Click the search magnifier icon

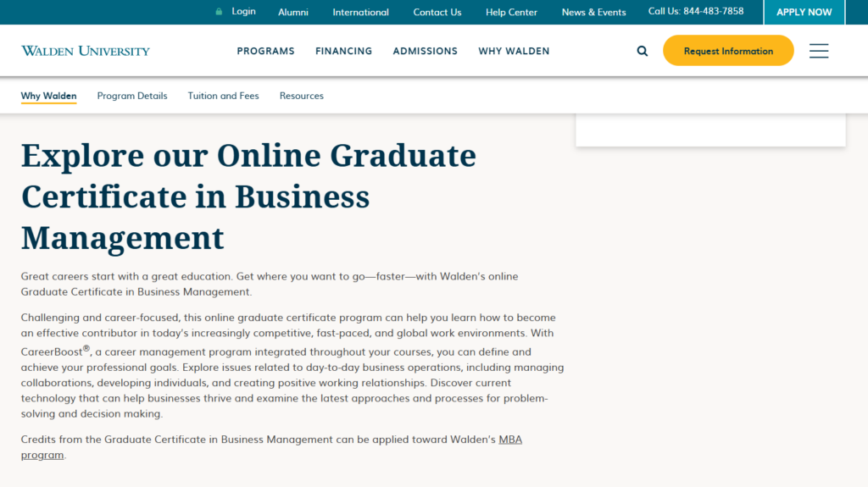(x=643, y=51)
